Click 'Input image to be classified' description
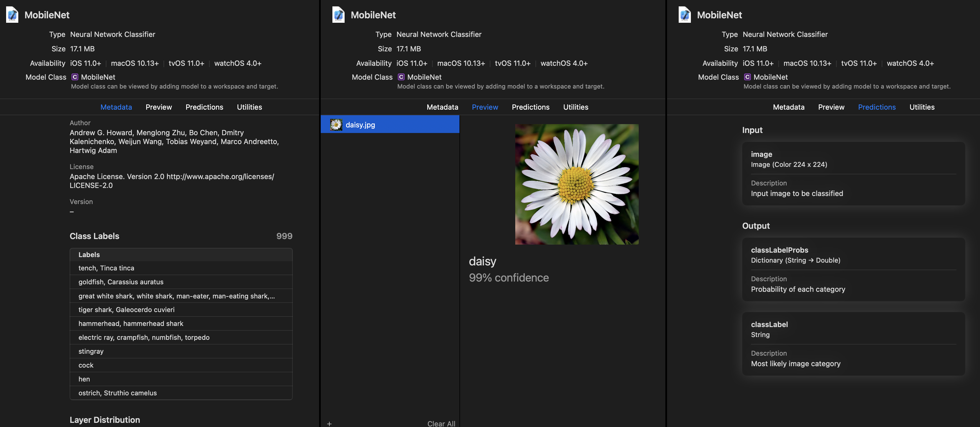The width and height of the screenshot is (980, 427). 797,193
